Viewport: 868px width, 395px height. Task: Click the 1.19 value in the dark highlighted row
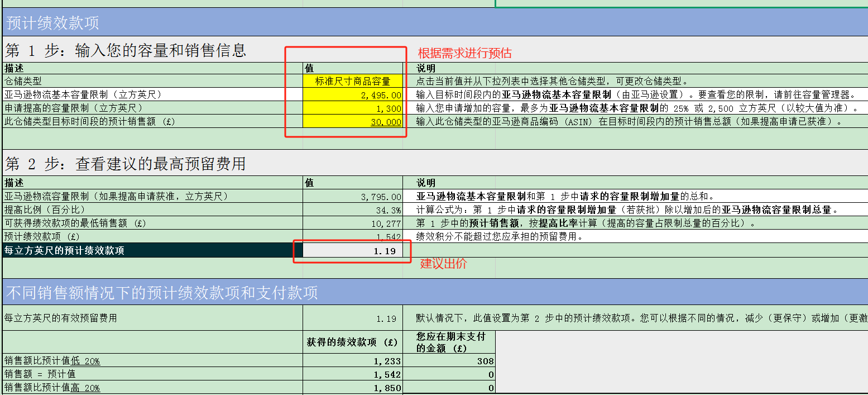pos(352,251)
